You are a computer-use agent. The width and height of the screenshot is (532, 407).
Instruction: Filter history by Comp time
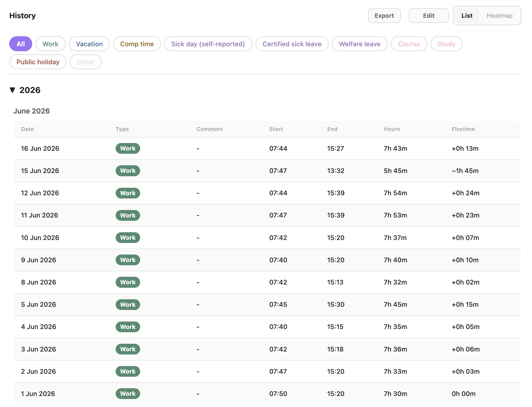(x=137, y=44)
